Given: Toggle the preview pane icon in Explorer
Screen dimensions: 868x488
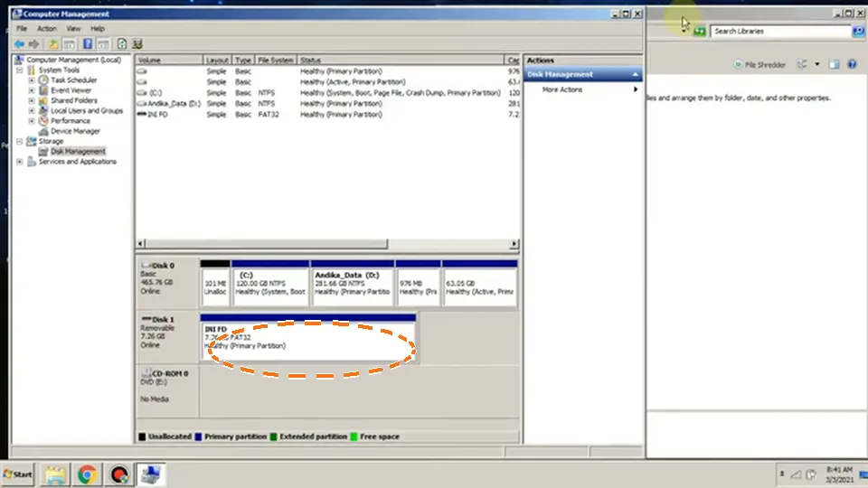Looking at the screenshot, I should (x=835, y=65).
